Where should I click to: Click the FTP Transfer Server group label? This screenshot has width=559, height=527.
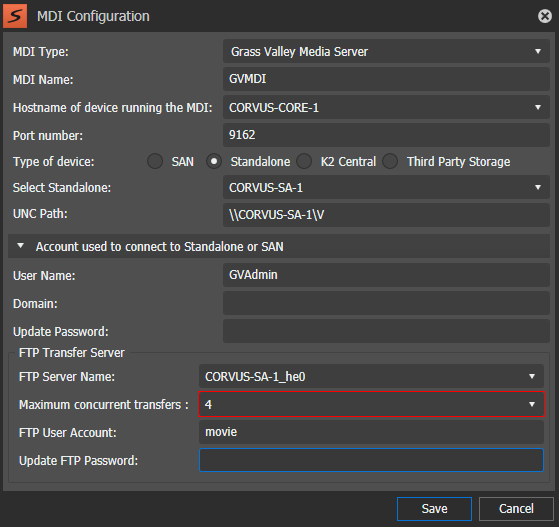tap(72, 353)
